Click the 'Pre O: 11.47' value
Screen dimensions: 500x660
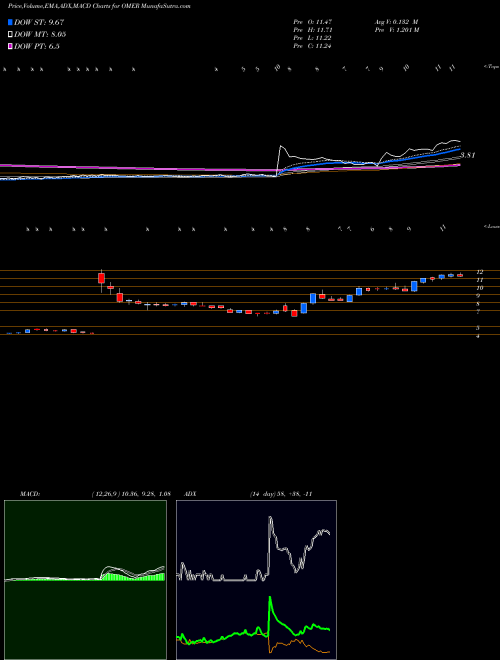(313, 22)
